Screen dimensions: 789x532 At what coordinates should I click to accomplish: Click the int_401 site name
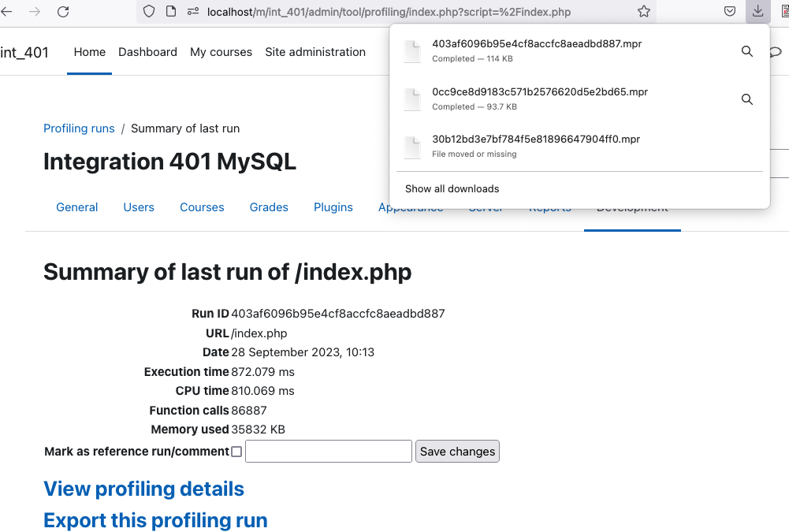click(x=24, y=52)
